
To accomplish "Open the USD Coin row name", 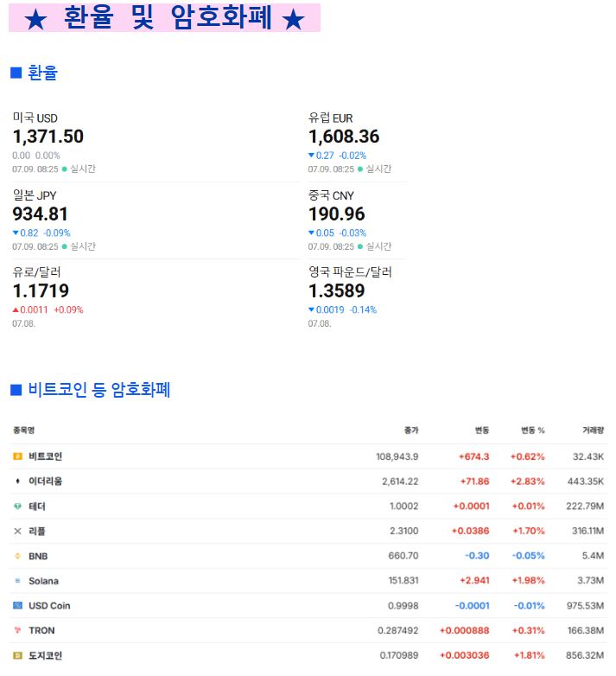I will pyautogui.click(x=49, y=606).
